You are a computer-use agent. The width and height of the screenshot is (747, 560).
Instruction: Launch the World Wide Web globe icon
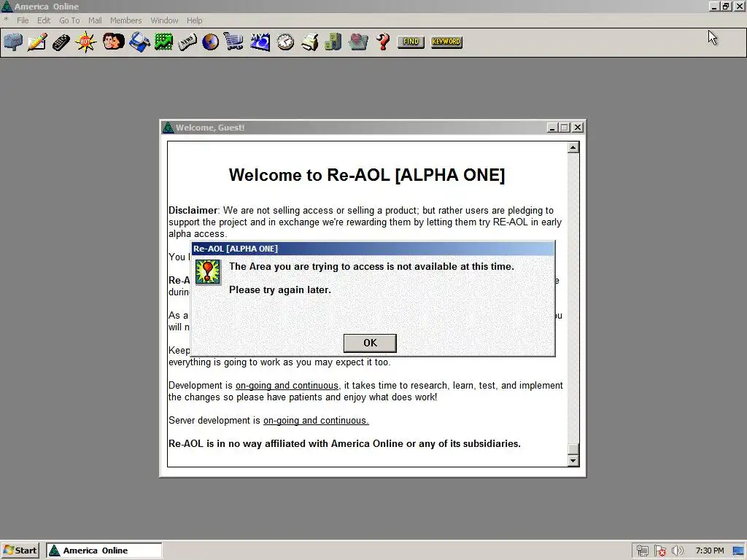click(211, 42)
